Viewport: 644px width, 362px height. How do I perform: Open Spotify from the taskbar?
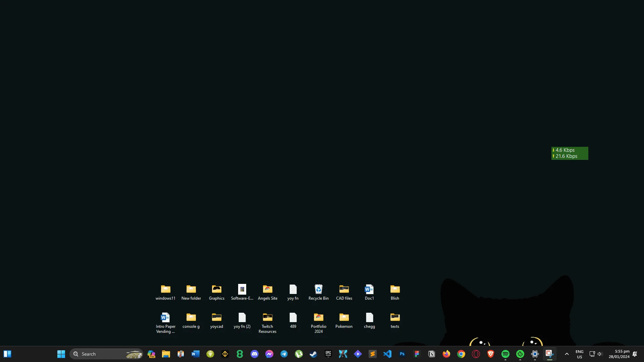(x=505, y=354)
